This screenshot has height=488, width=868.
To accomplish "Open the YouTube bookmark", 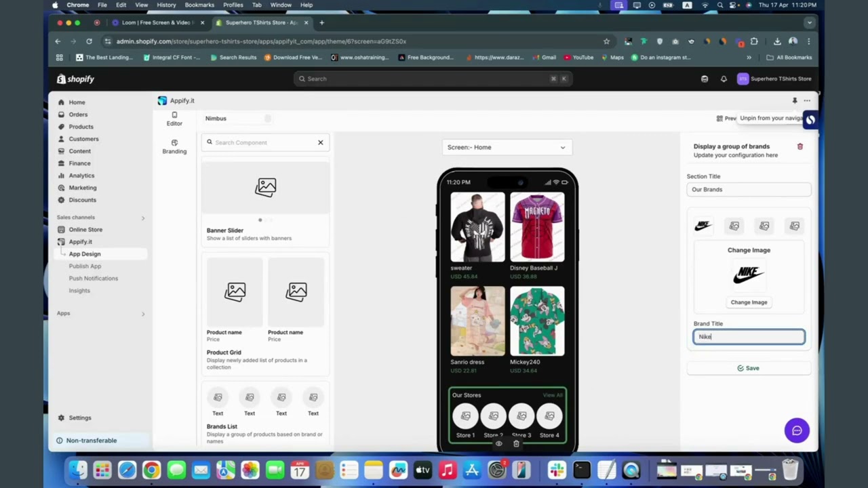I will click(578, 58).
